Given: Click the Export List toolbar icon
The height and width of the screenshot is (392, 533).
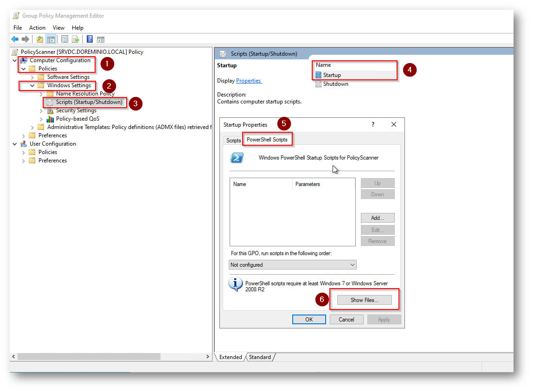Looking at the screenshot, I should click(x=76, y=39).
